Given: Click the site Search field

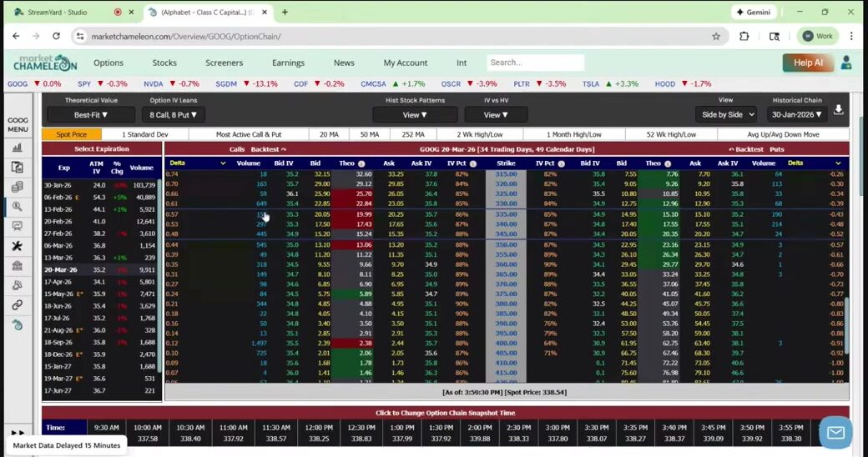Looking at the screenshot, I should click(x=535, y=63).
